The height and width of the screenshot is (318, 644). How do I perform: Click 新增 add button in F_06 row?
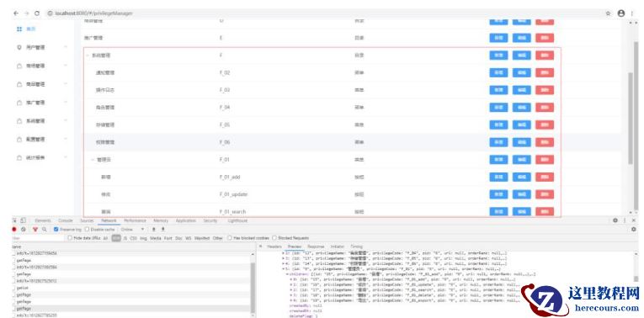click(498, 142)
